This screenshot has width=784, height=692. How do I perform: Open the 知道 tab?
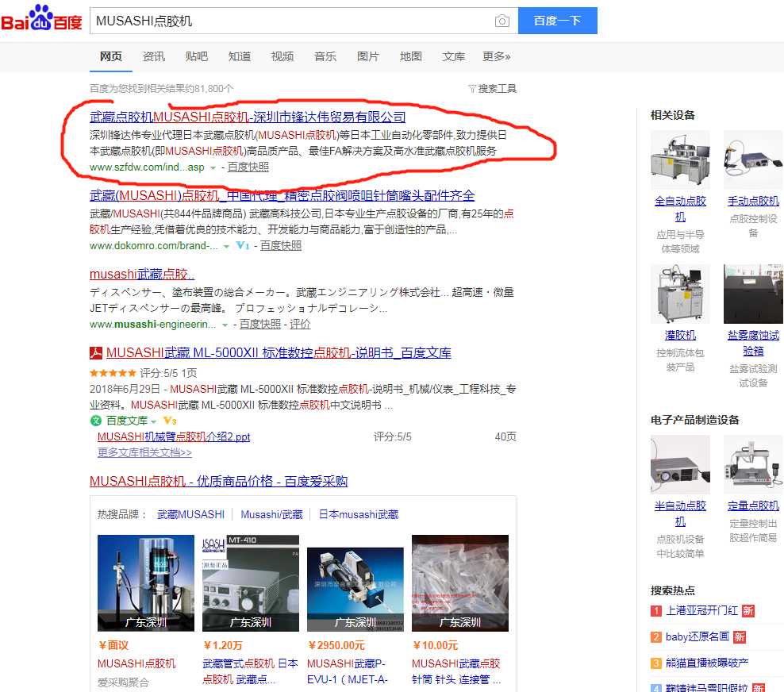pos(240,56)
